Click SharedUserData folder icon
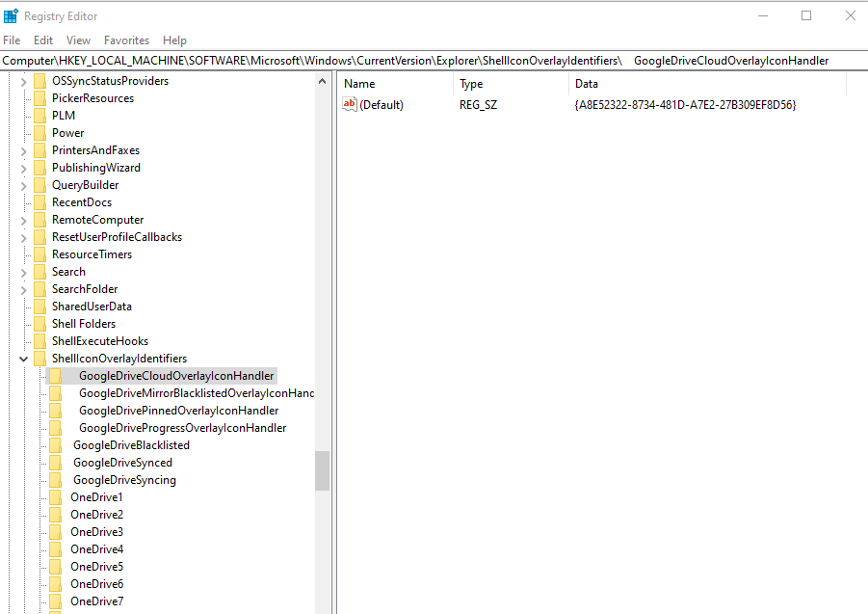 pos(39,307)
